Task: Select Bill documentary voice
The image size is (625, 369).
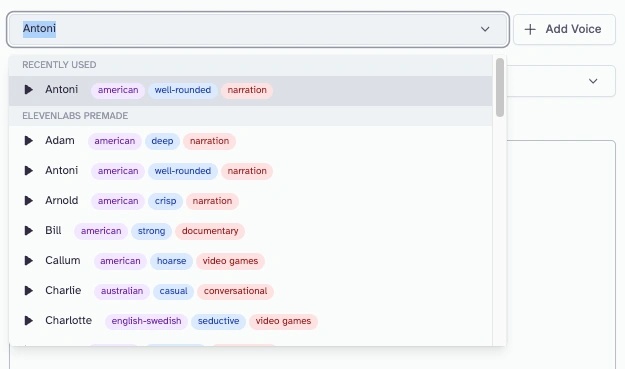Action: (x=250, y=231)
